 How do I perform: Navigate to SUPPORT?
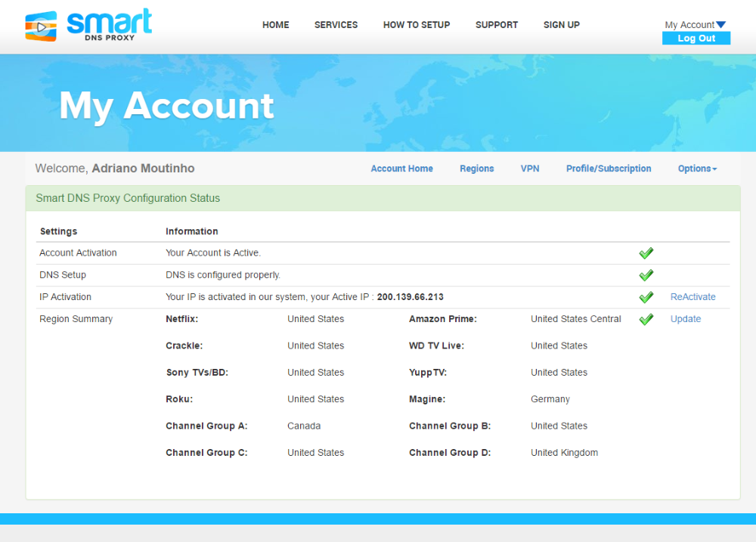click(497, 25)
